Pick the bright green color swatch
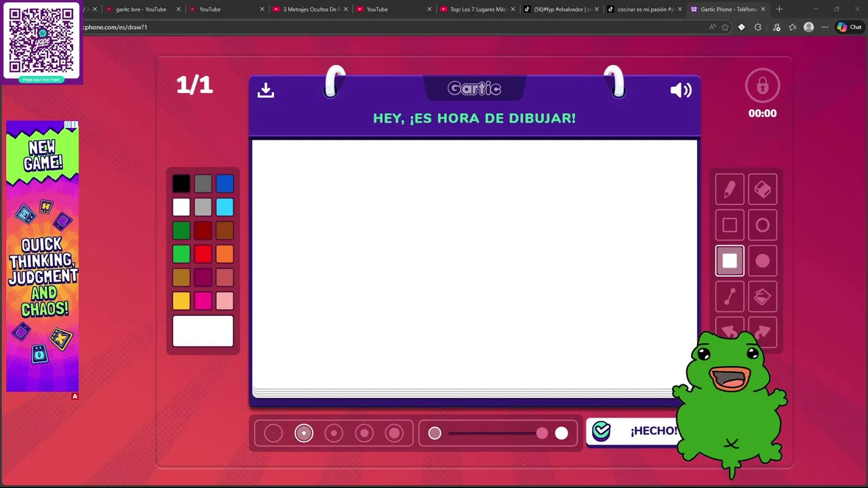The width and height of the screenshot is (868, 488). [181, 254]
